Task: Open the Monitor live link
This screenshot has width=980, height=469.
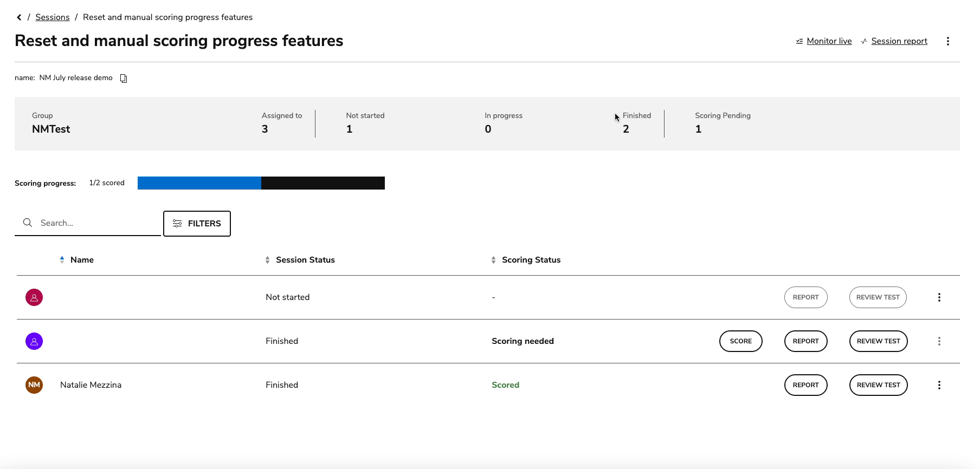Action: (x=829, y=41)
